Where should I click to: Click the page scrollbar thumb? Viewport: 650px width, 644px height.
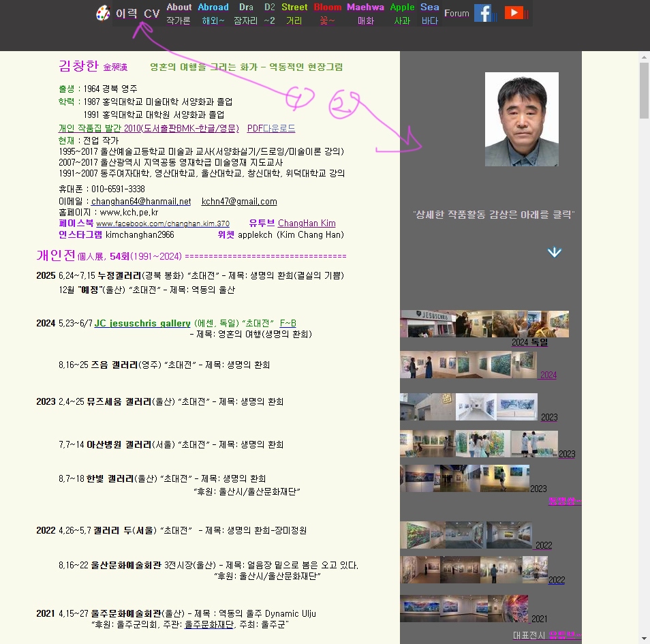tap(644, 91)
